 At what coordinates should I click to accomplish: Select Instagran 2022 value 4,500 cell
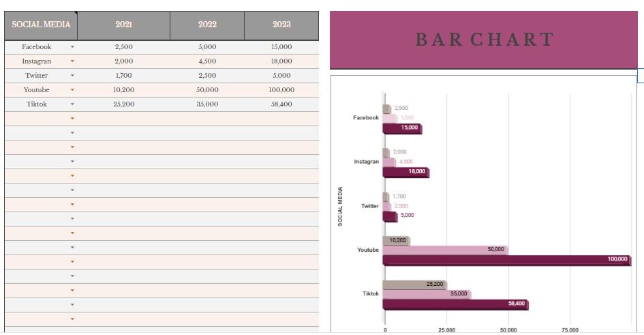(x=207, y=61)
